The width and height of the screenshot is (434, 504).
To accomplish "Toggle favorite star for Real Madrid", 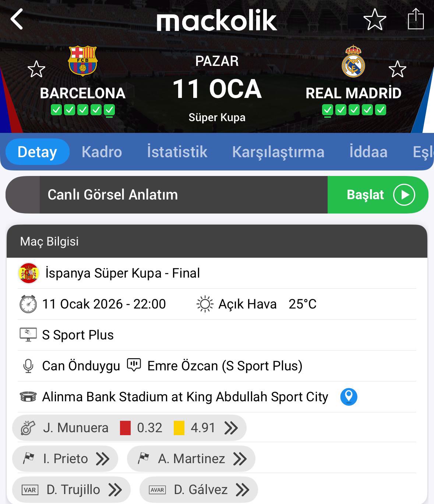I will pyautogui.click(x=397, y=69).
